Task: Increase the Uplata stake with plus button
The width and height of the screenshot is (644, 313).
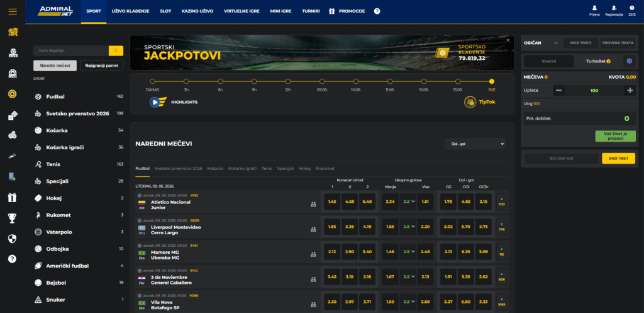Action: pyautogui.click(x=630, y=91)
